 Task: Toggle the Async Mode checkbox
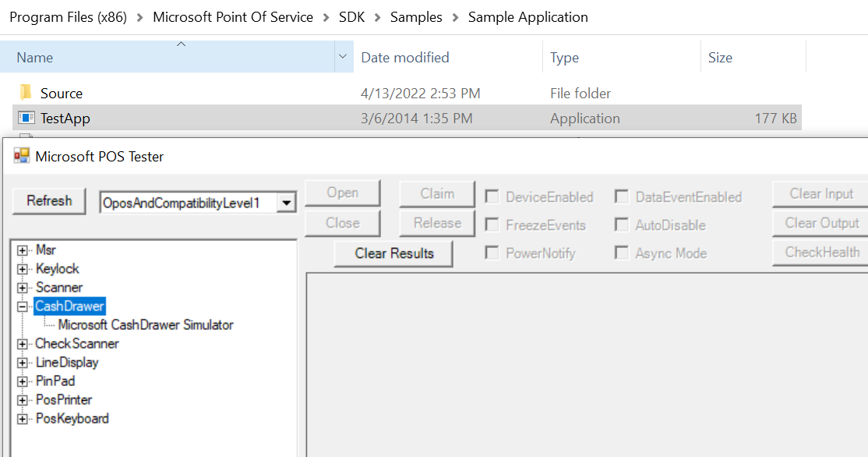621,253
